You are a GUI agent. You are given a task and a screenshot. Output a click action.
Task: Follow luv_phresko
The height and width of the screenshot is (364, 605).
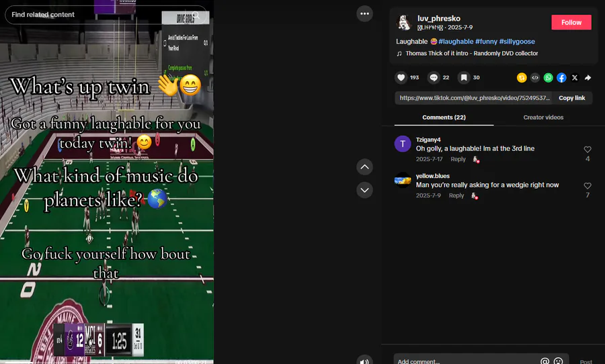click(571, 22)
